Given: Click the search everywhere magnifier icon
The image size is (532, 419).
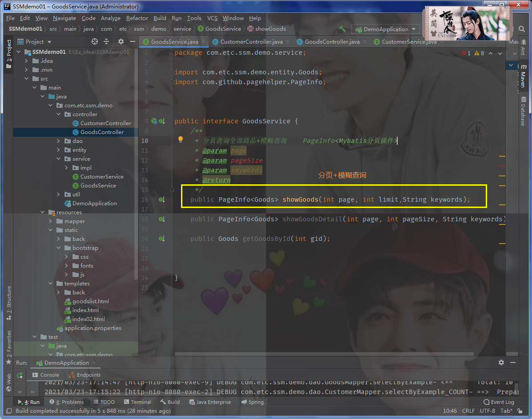Looking at the screenshot, I should 522,29.
